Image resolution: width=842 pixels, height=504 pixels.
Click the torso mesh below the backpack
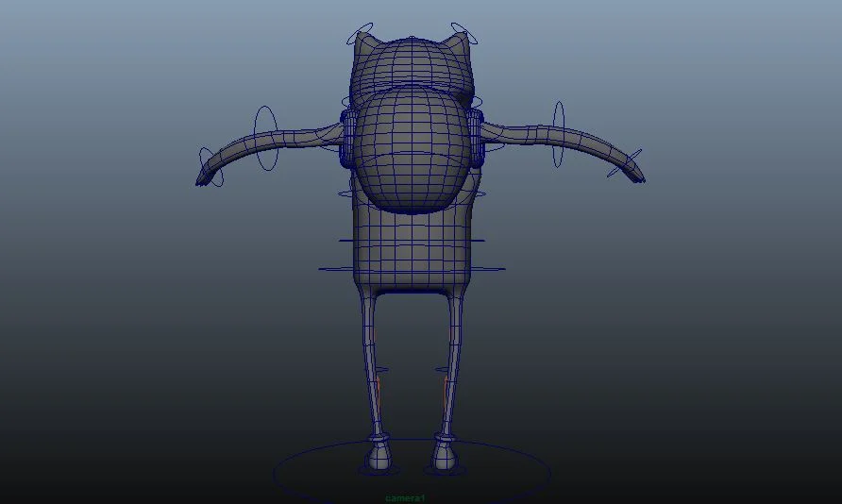click(412, 252)
